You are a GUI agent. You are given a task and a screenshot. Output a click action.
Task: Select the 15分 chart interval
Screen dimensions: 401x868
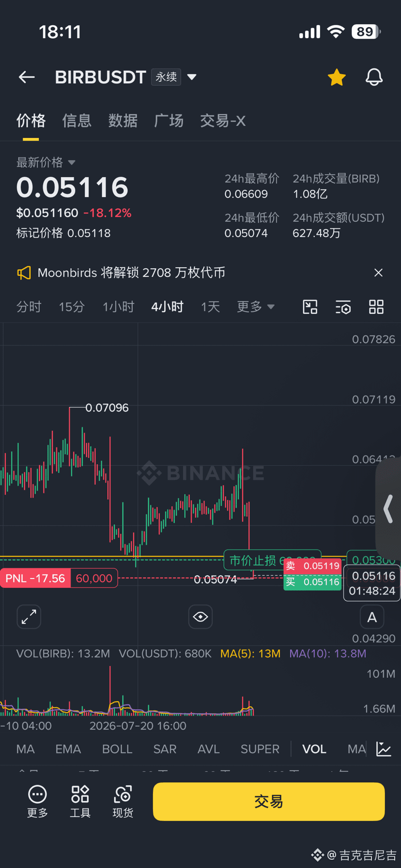72,307
